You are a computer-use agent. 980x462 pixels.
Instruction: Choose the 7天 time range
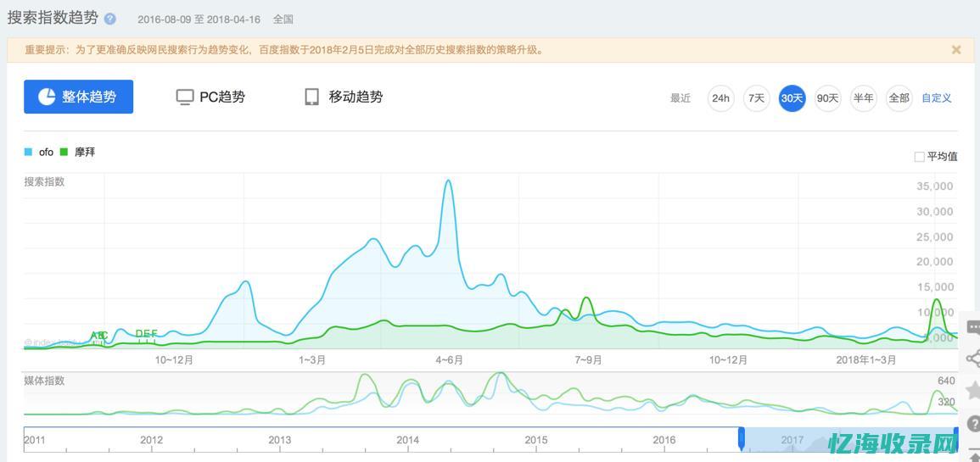click(756, 98)
